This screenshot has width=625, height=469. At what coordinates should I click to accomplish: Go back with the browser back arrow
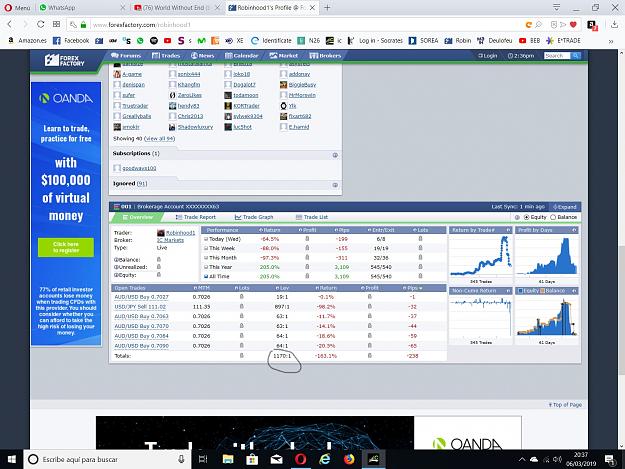click(x=10, y=24)
